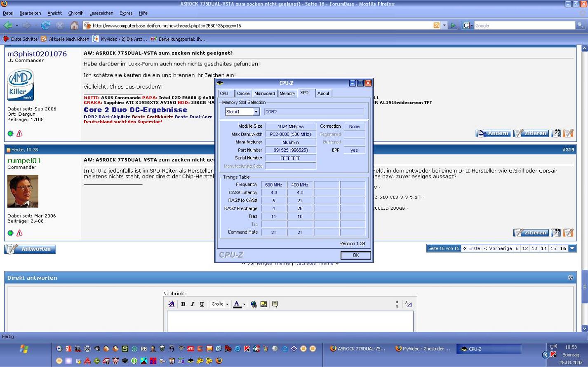Click the Core 2 Duo OC-Ergebnisse link
The width and height of the screenshot is (588, 367).
point(135,110)
